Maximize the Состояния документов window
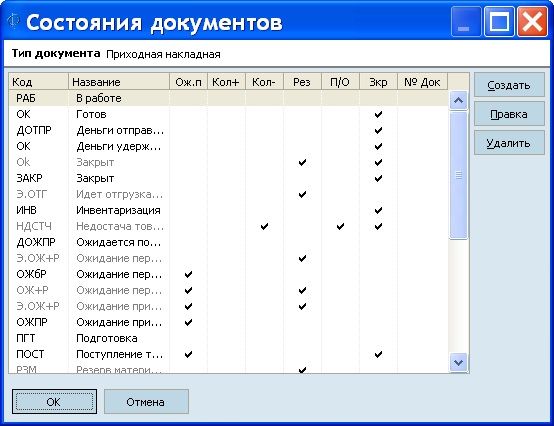 499,22
